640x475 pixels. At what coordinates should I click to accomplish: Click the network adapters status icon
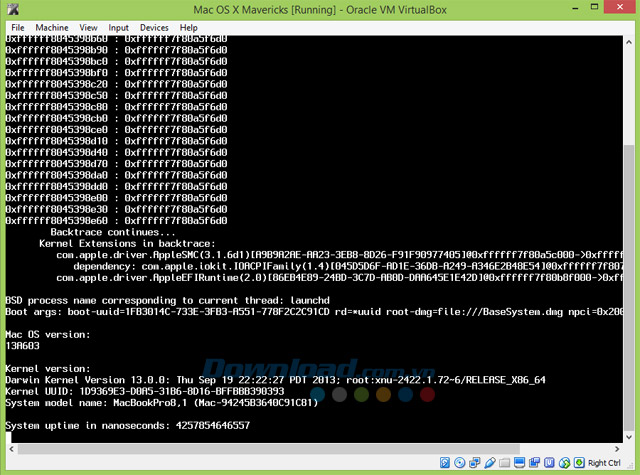(475, 462)
